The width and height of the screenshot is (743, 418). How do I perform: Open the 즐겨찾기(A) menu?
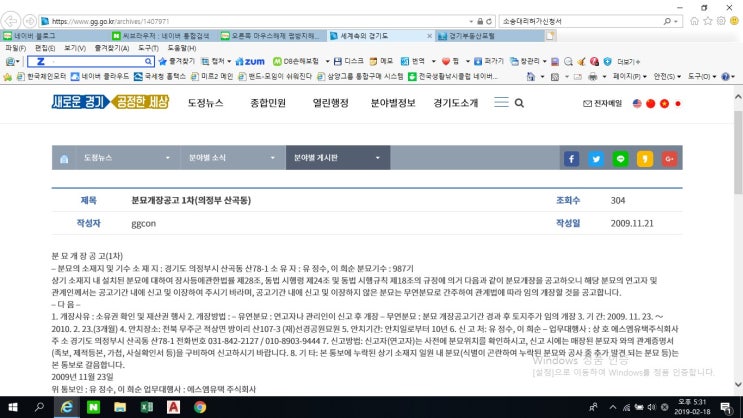pyautogui.click(x=112, y=48)
